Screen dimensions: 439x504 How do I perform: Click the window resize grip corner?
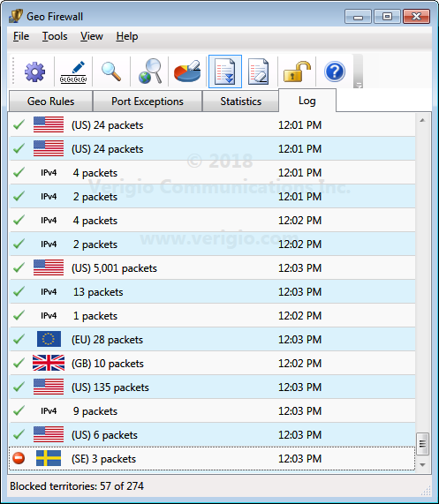[x=426, y=491]
